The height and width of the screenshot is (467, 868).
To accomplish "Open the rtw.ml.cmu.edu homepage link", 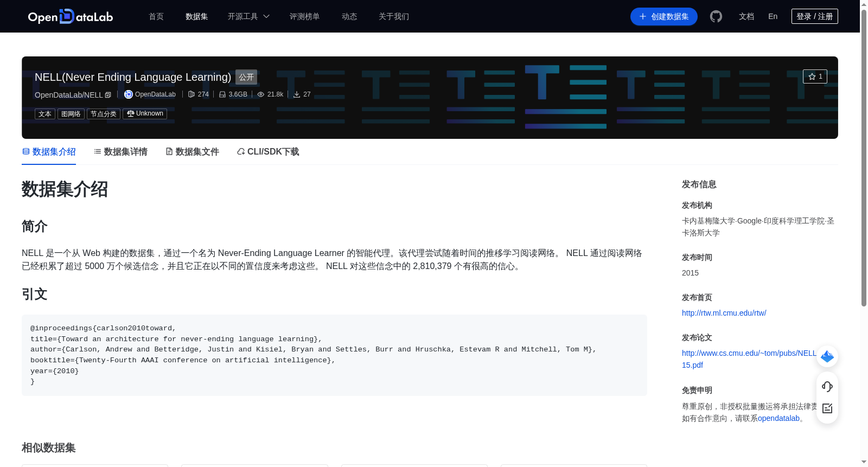I will 724,313.
